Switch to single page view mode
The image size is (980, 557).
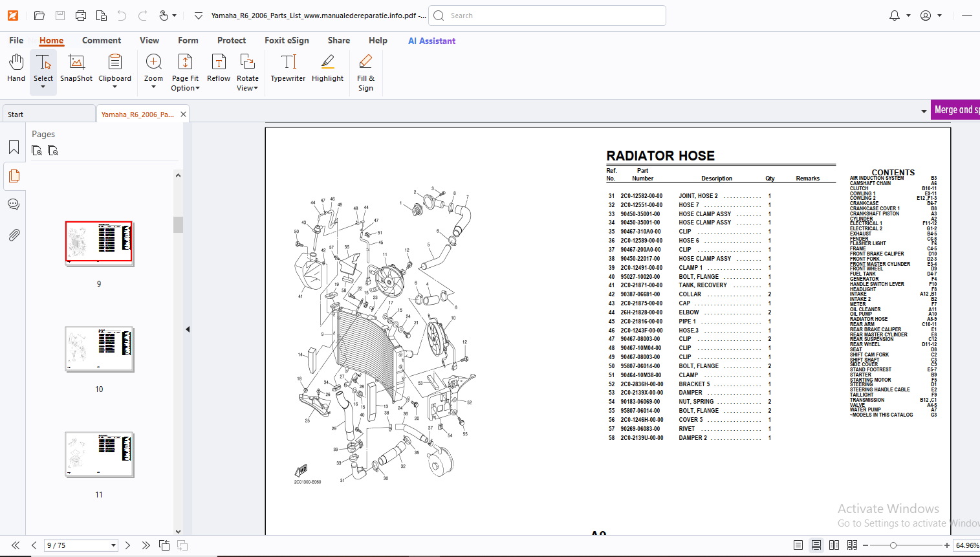(x=798, y=545)
